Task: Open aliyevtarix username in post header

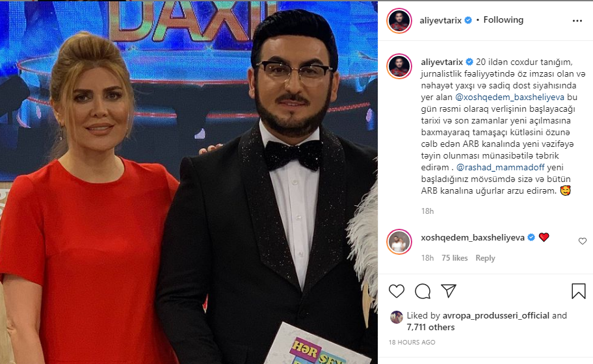Action: point(440,20)
